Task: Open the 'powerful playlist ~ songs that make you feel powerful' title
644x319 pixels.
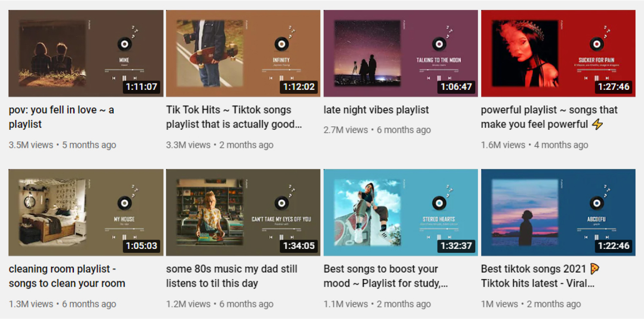Action: 549,117
